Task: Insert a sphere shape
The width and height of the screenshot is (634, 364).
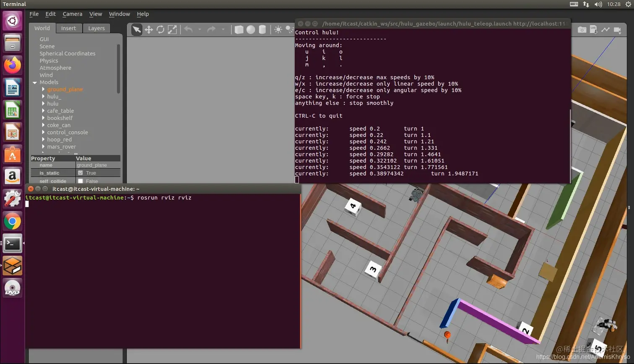Action: pos(250,30)
